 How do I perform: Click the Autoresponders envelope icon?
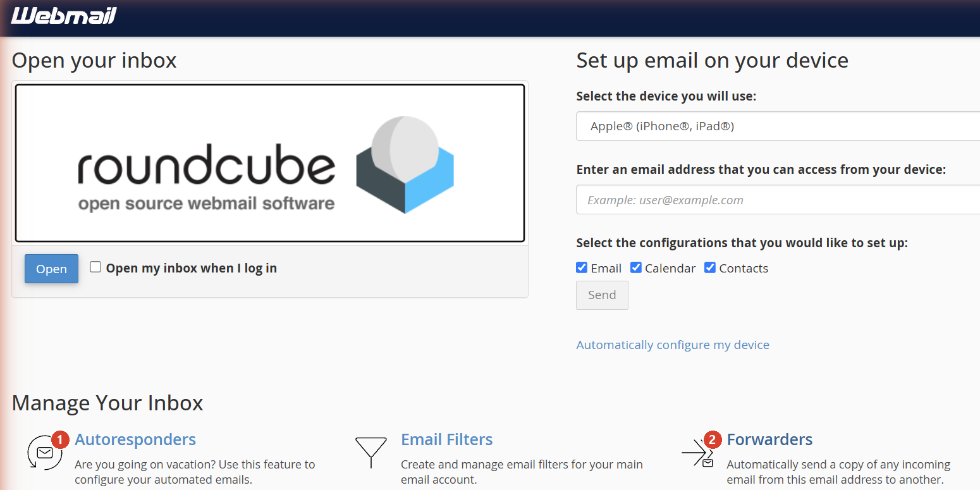point(45,453)
